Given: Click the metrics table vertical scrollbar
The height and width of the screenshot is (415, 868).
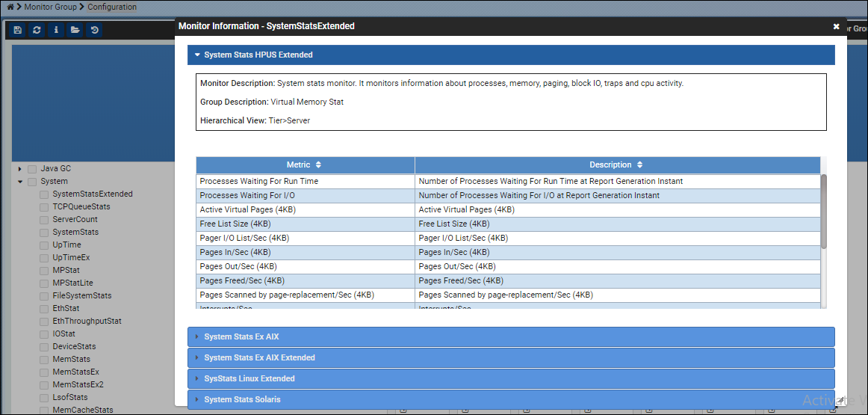Looking at the screenshot, I should tap(823, 211).
